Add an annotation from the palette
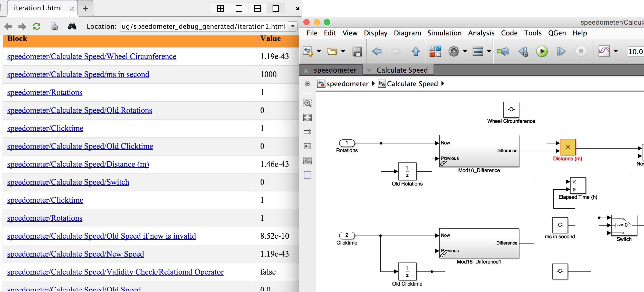 307,146
